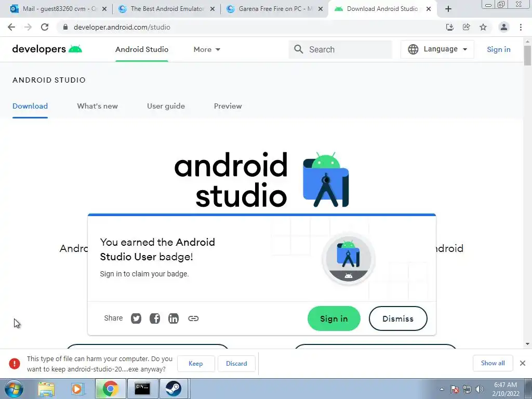The width and height of the screenshot is (532, 399).
Task: Open the Windows Start menu
Action: point(14,389)
